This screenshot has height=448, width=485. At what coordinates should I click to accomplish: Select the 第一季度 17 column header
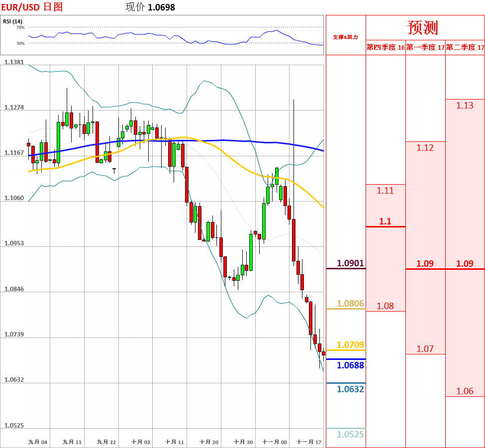tap(425, 47)
